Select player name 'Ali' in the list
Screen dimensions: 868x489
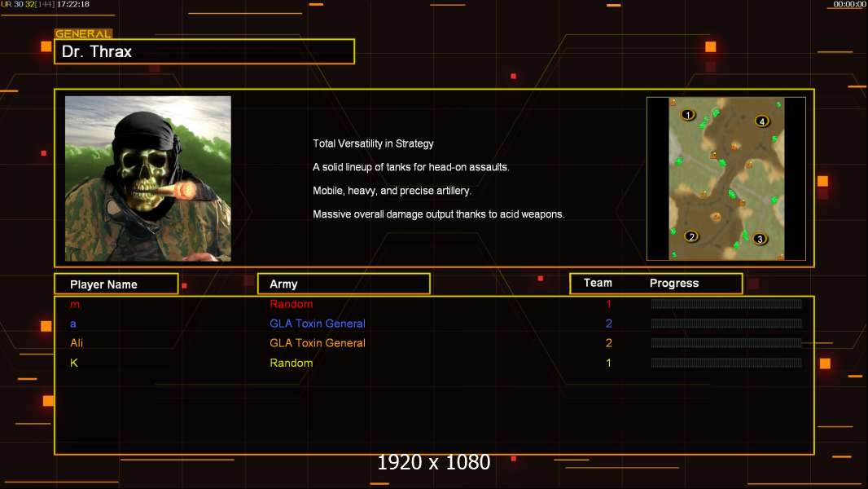77,343
